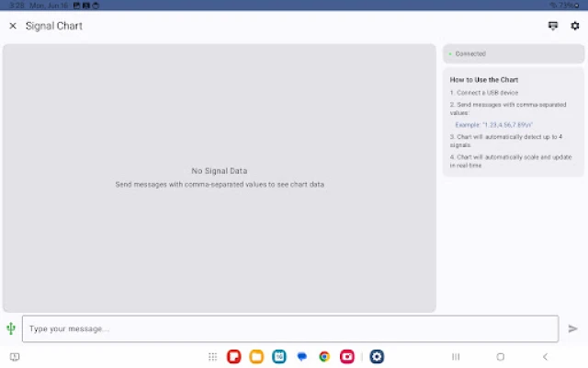Image resolution: width=588 pixels, height=368 pixels.
Task: Tap the keyboard switcher icon at bottom left
Action: (x=15, y=357)
